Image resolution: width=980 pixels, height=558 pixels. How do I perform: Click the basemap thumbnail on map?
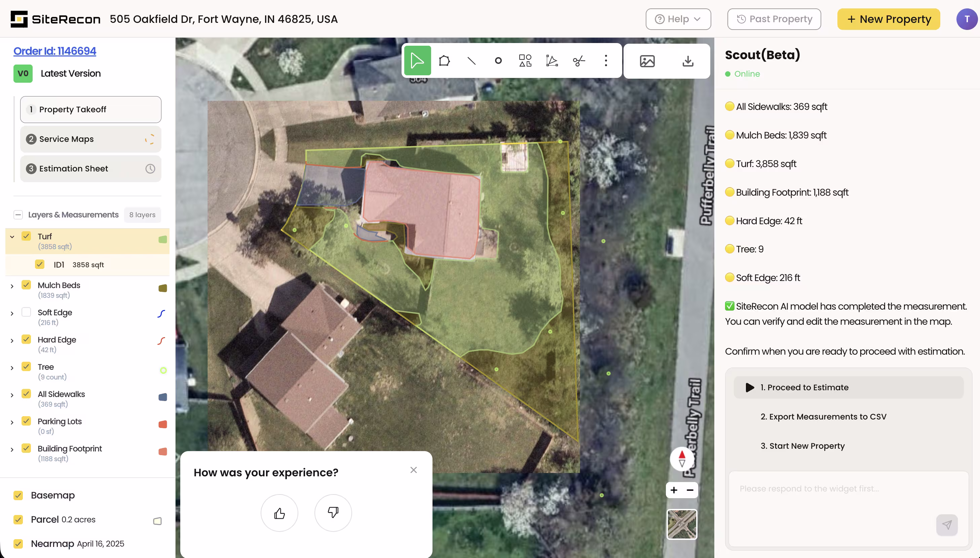tap(681, 524)
